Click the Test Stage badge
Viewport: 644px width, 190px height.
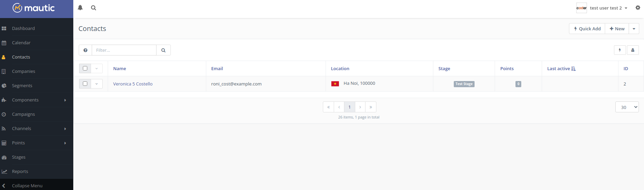(x=464, y=84)
